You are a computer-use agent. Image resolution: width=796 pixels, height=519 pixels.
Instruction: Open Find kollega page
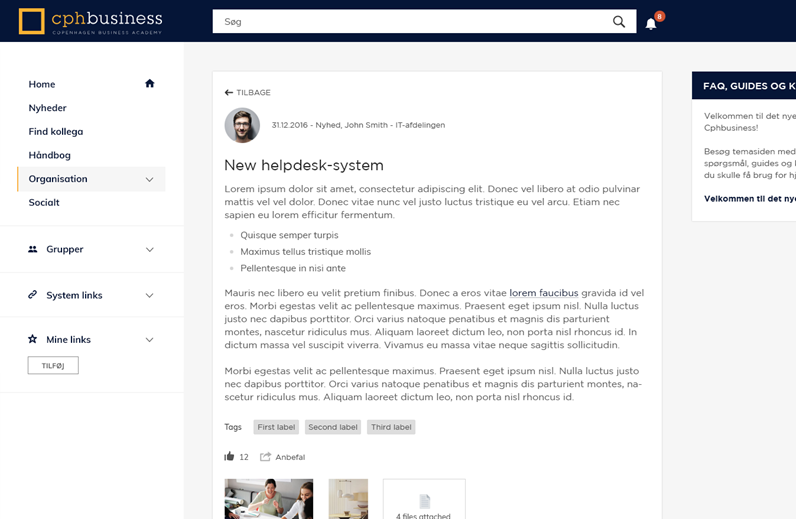(56, 132)
